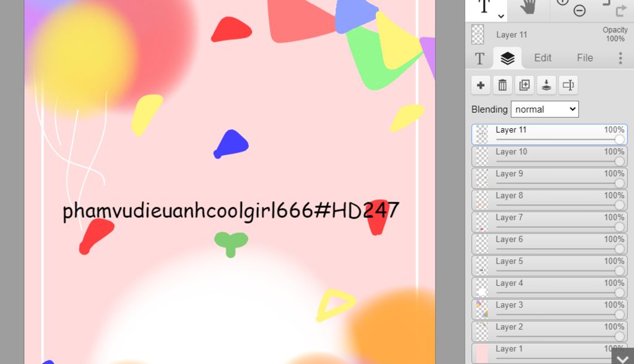
Task: Select Layer 7 in the layer list
Action: [550, 222]
